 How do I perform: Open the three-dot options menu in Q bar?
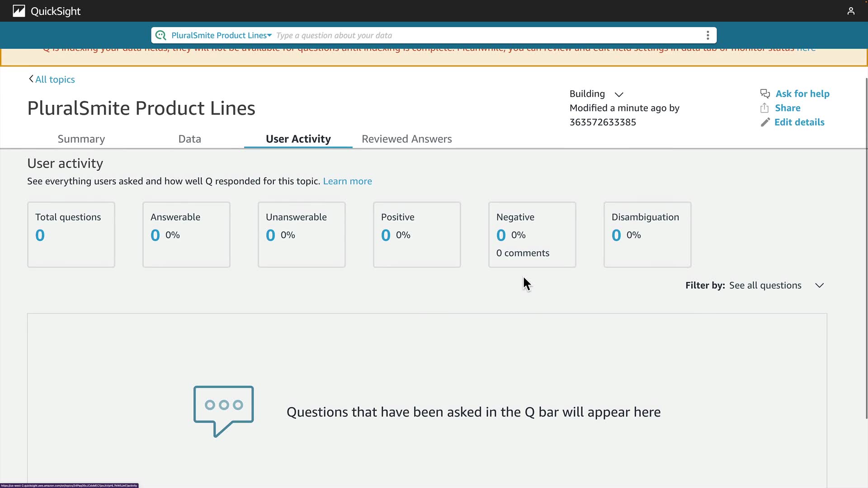coord(708,35)
